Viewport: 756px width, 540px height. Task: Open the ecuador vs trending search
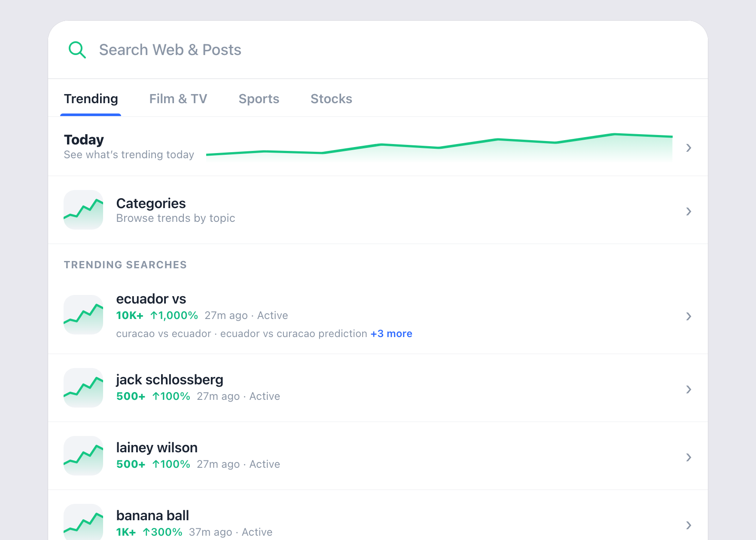(378, 316)
